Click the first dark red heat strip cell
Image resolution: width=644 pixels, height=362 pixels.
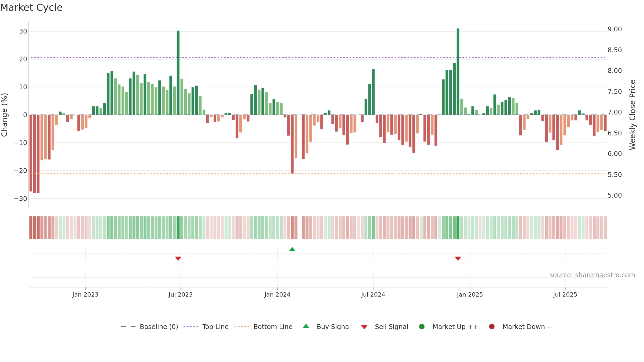pyautogui.click(x=31, y=228)
